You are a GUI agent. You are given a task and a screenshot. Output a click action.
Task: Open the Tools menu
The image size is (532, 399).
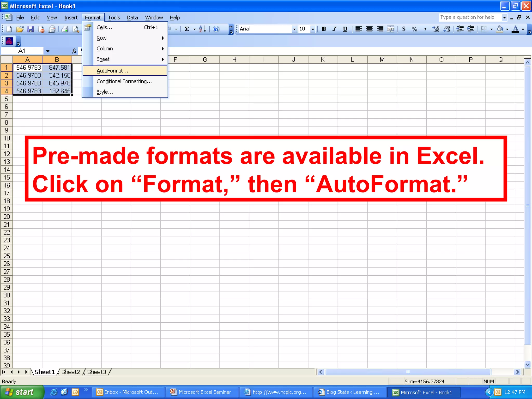click(114, 17)
